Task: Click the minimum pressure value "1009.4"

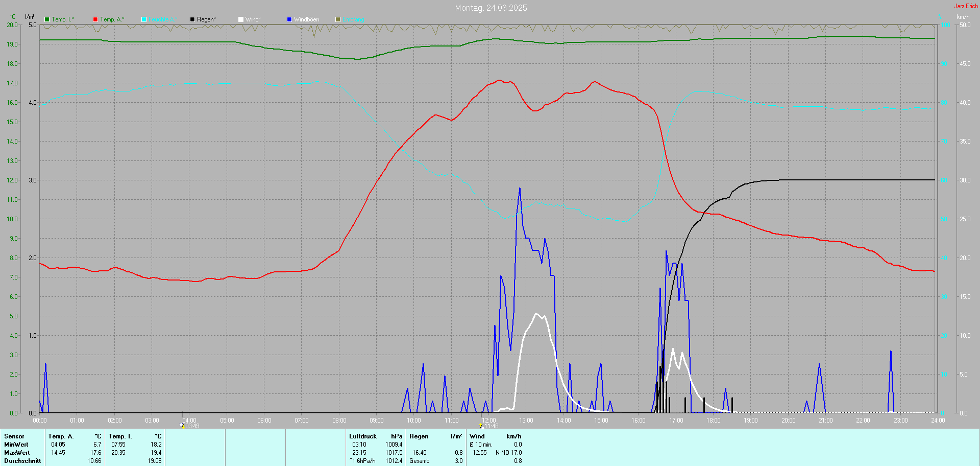Action: [x=394, y=445]
